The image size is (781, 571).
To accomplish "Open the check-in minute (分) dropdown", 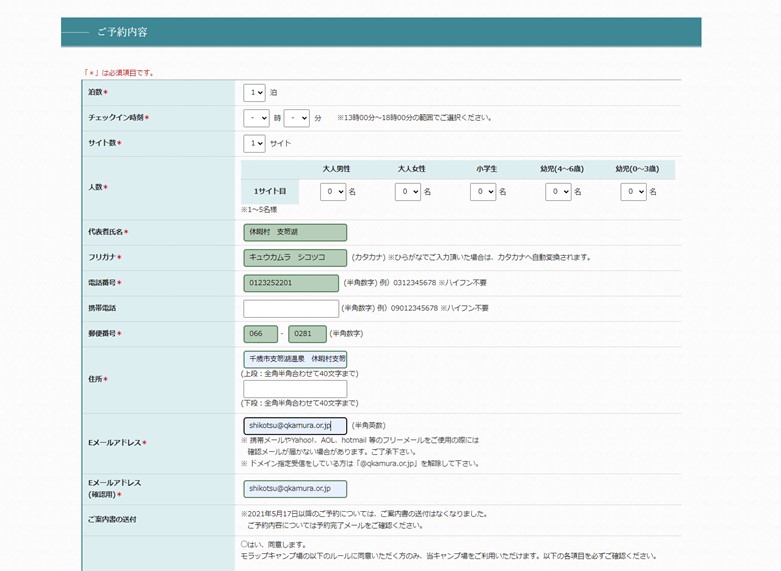I will (x=296, y=118).
